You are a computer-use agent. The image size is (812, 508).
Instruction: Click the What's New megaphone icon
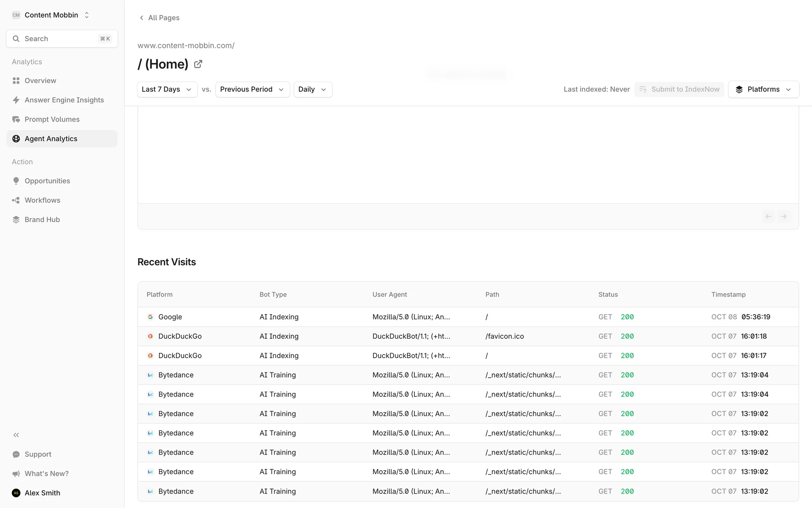(x=16, y=474)
